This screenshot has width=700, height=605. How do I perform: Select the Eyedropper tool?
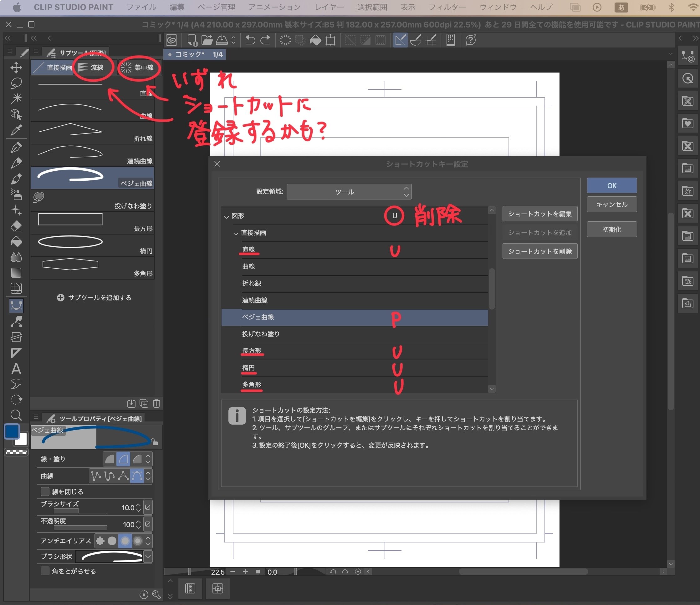click(x=16, y=130)
